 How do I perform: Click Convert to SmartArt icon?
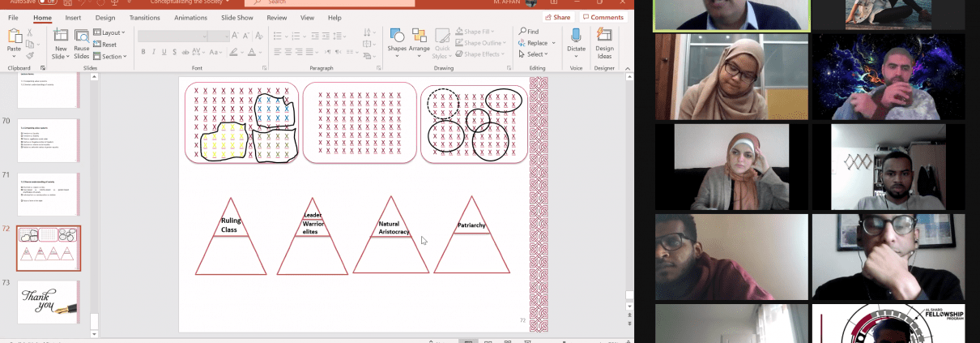pos(367,56)
